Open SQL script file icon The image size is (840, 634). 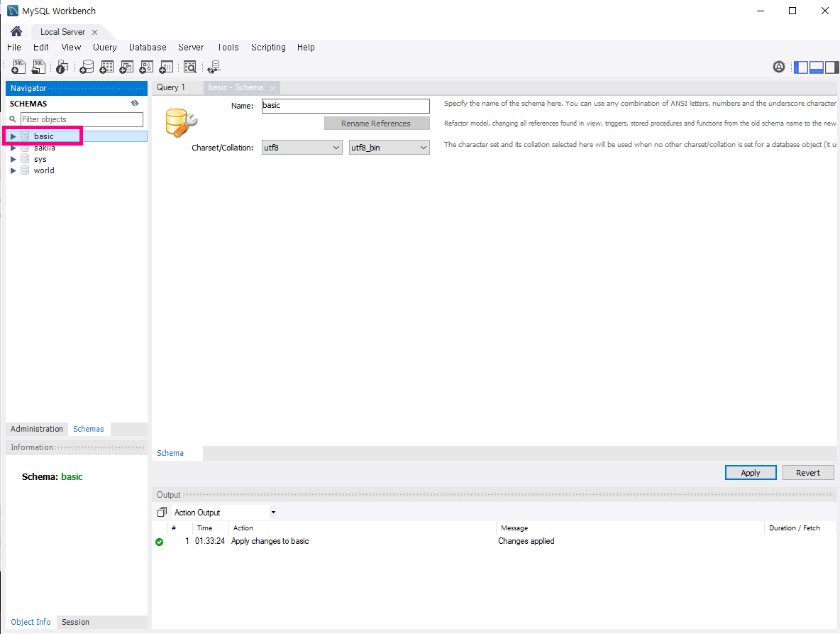(38, 67)
